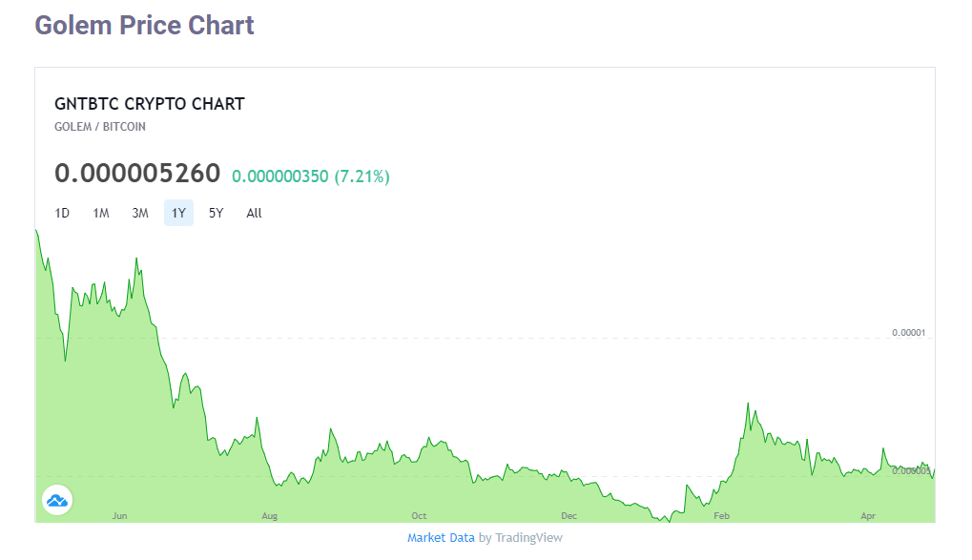972x560 pixels.
Task: Click the by TradingView attribution text
Action: point(519,537)
